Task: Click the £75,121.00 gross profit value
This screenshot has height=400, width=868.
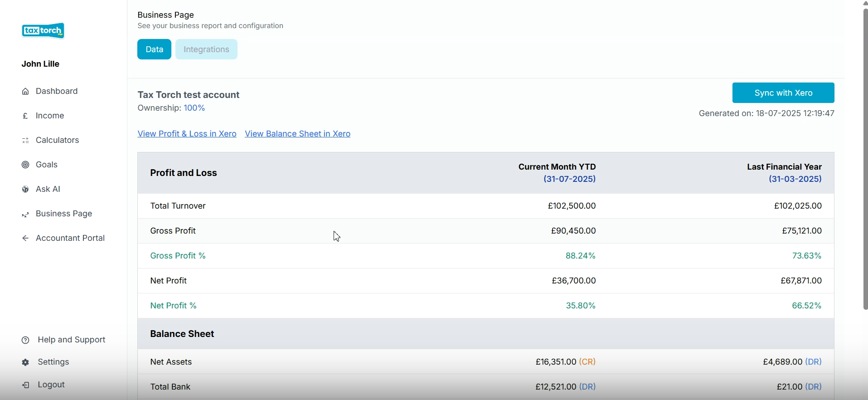Action: click(x=802, y=231)
